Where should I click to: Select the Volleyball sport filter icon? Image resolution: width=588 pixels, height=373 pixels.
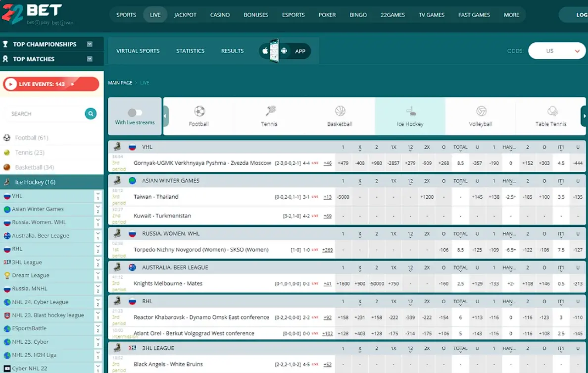point(480,111)
